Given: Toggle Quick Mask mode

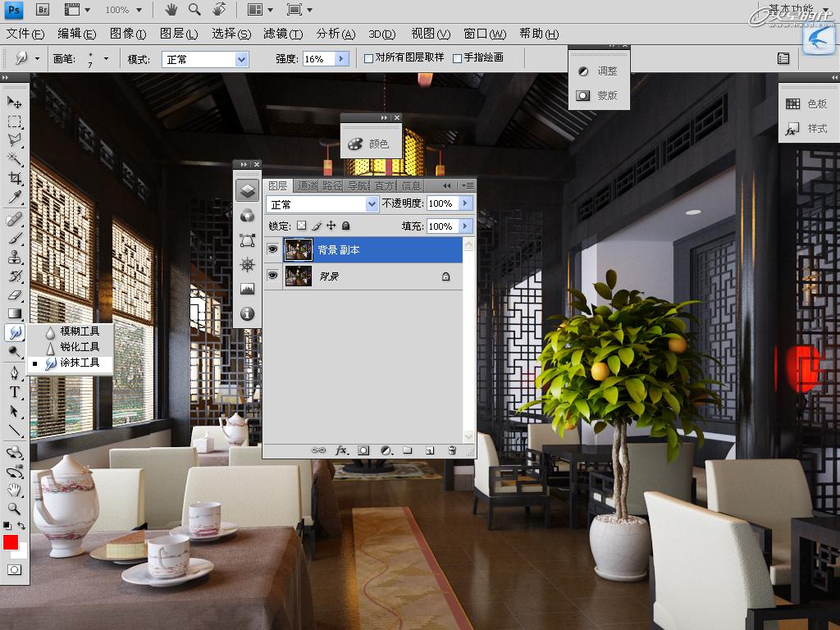Looking at the screenshot, I should [x=15, y=569].
